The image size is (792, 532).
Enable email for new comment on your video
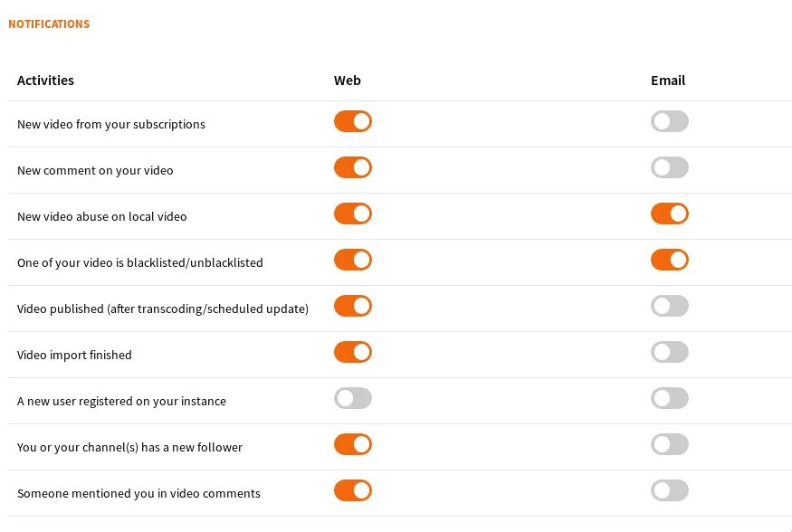click(669, 167)
